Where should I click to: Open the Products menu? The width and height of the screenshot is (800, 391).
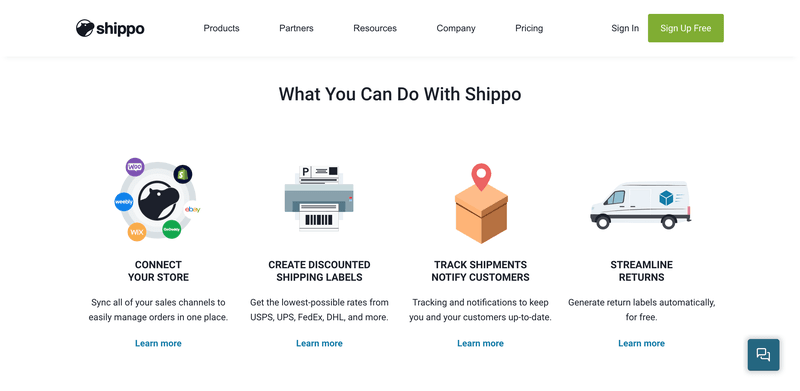click(221, 28)
